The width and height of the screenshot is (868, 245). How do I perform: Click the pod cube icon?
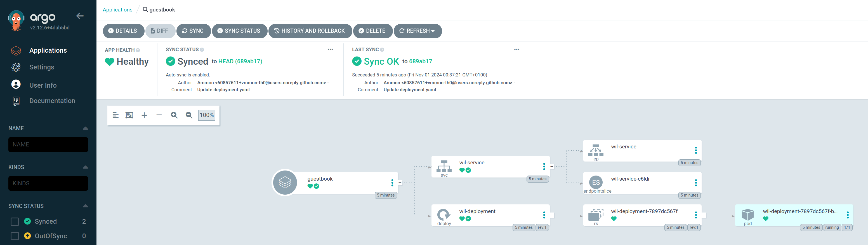(x=747, y=214)
